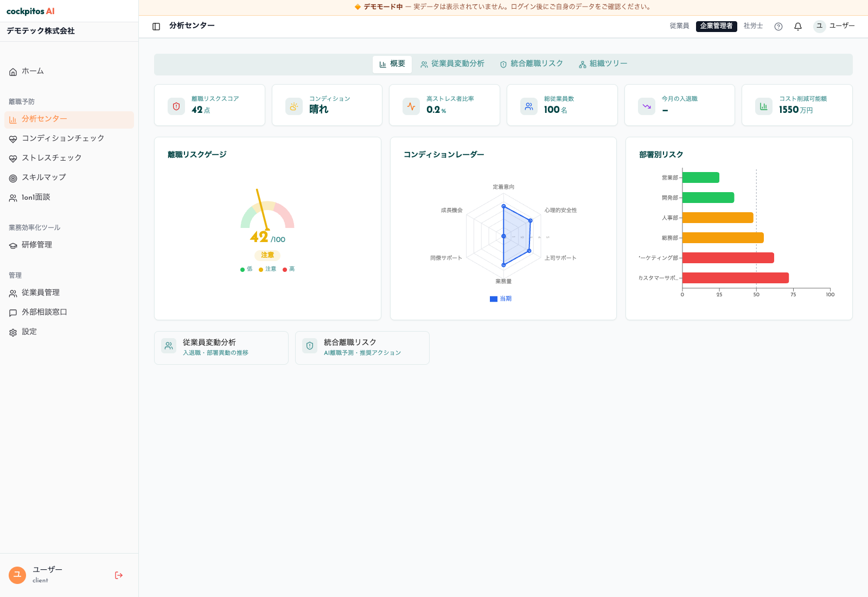
Task: Switch to the 従業員変動分析 tab
Action: point(452,64)
